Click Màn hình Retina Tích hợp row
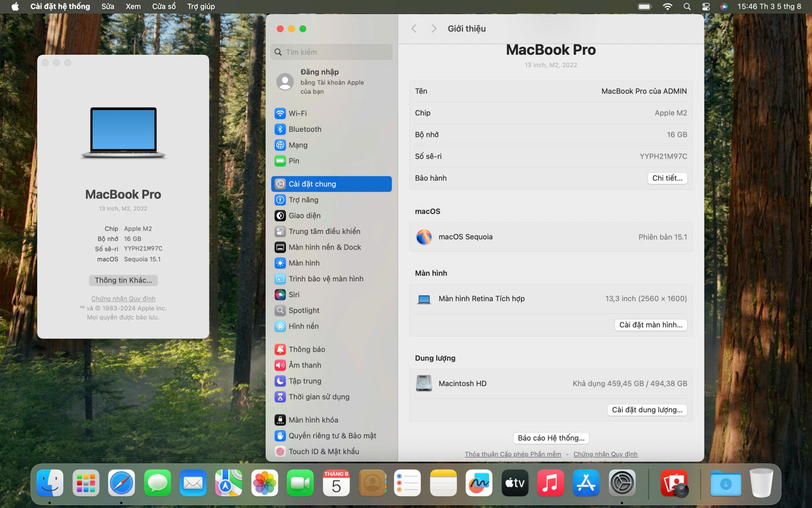This screenshot has width=812, height=508. click(551, 299)
